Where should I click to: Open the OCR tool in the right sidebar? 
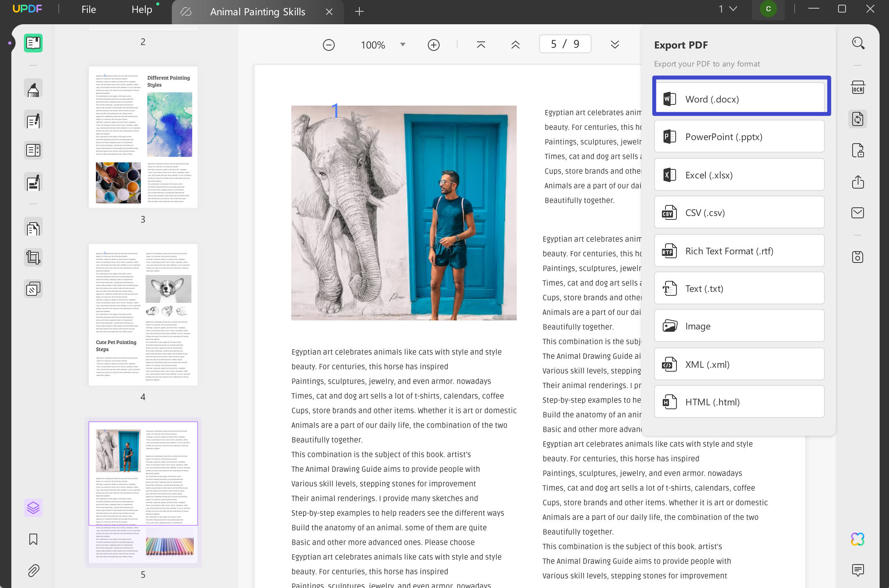(858, 87)
